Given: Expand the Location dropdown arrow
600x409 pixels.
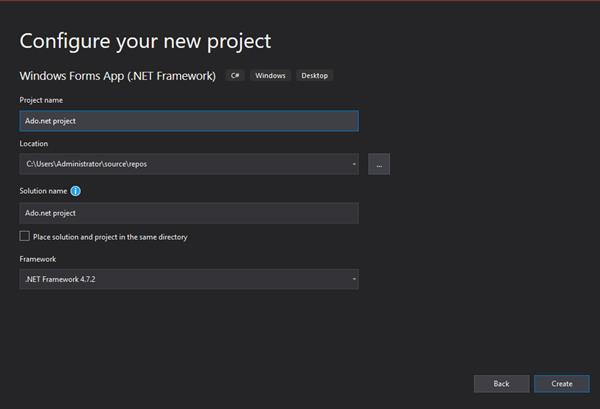Looking at the screenshot, I should pyautogui.click(x=353, y=164).
